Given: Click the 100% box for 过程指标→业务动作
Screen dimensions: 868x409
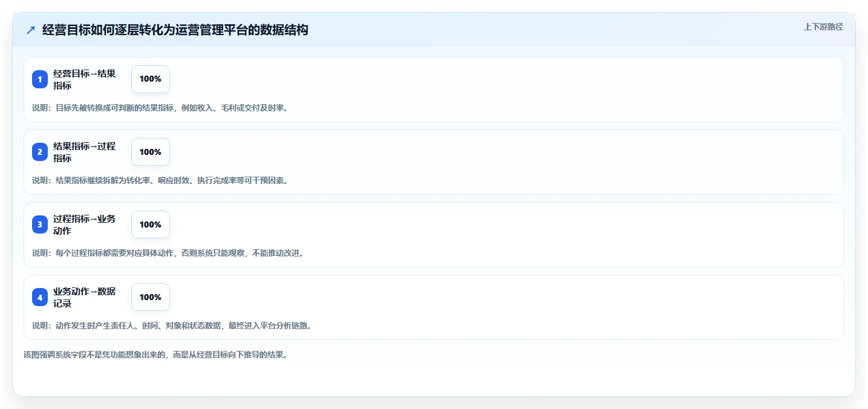Looking at the screenshot, I should pos(151,224).
